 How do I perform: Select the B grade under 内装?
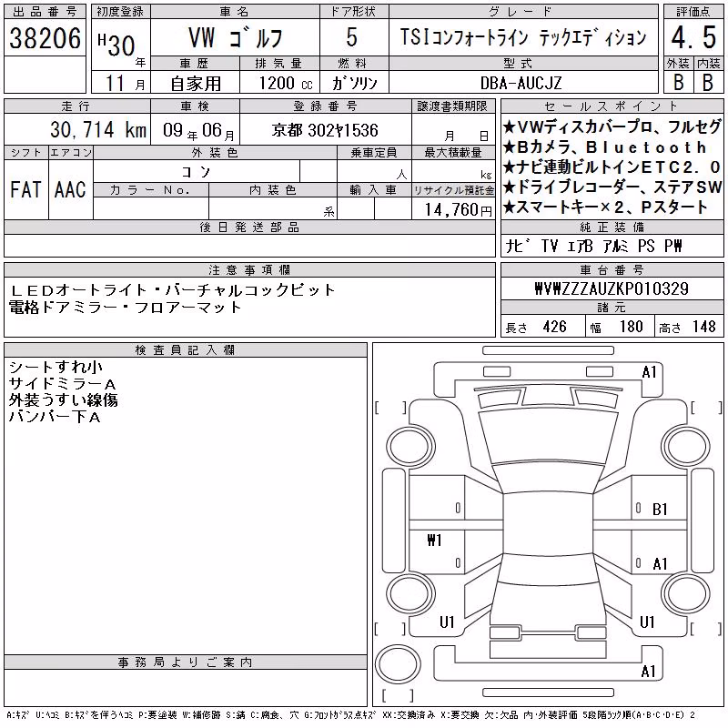[x=708, y=82]
